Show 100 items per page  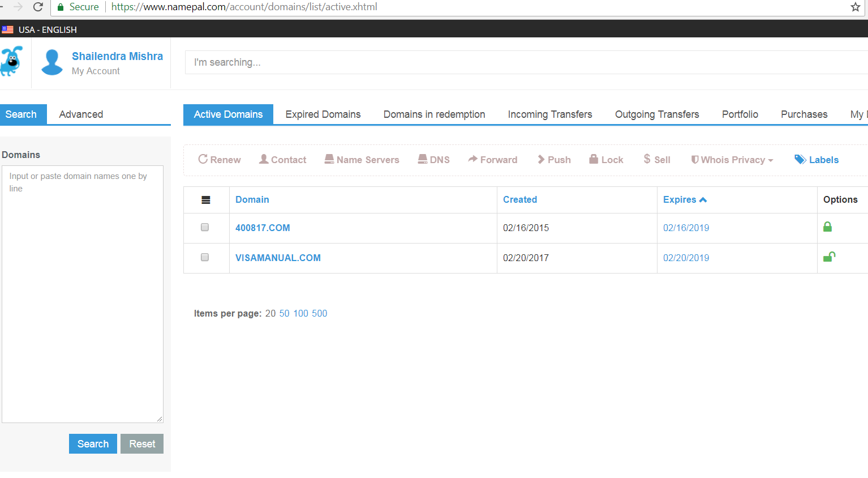[x=300, y=314]
